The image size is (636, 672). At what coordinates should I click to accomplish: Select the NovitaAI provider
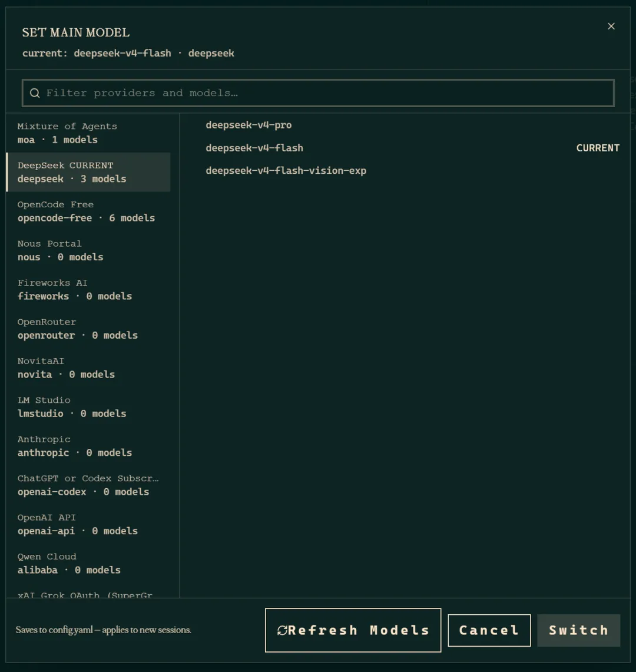click(x=89, y=368)
